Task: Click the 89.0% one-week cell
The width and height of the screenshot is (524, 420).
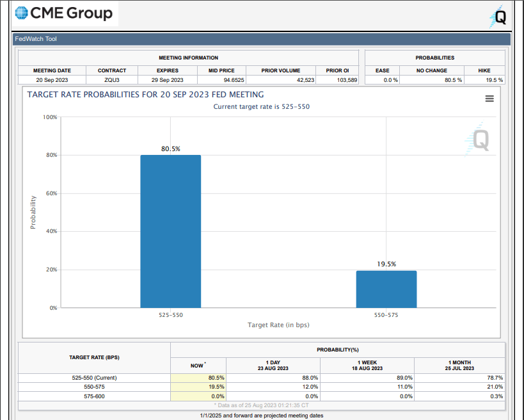Action: point(367,378)
